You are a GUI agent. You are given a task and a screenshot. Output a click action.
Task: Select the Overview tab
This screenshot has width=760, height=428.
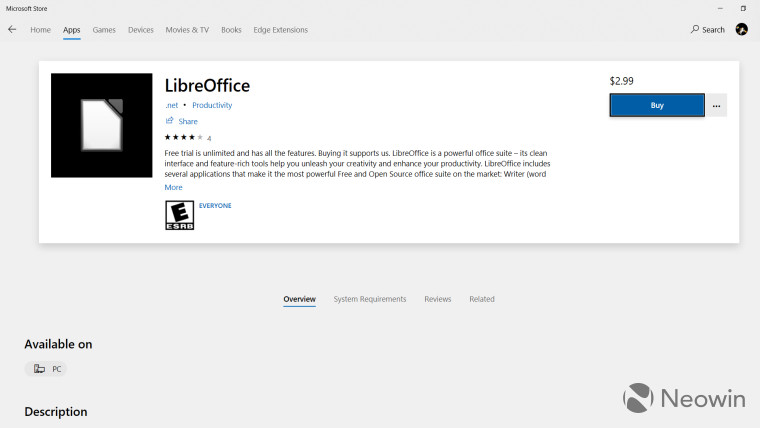(x=299, y=299)
